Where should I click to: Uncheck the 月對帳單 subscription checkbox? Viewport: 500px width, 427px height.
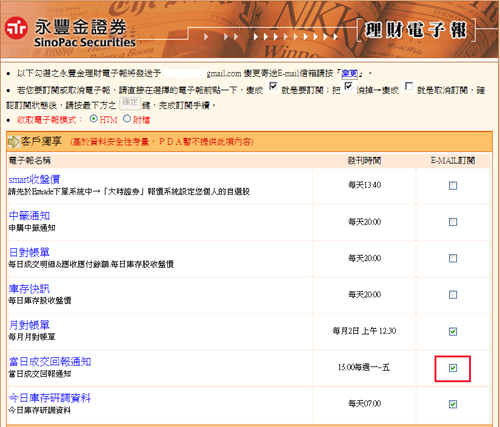(453, 331)
